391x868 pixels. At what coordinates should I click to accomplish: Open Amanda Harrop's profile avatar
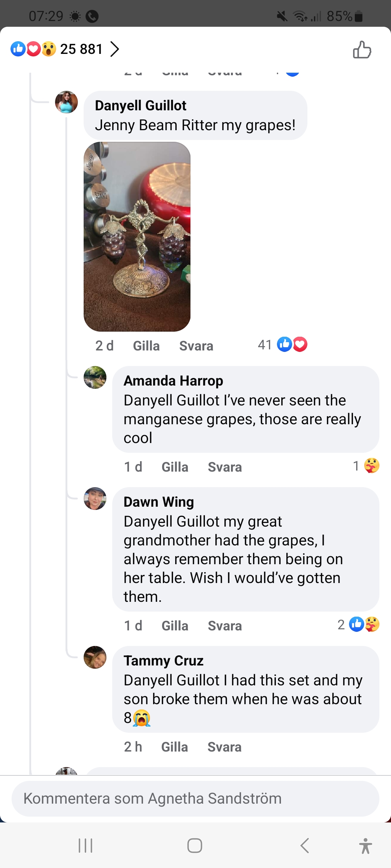coord(95,377)
